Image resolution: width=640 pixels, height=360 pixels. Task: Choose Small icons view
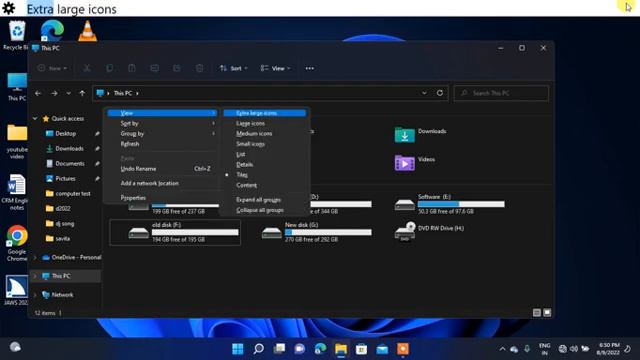pos(250,144)
